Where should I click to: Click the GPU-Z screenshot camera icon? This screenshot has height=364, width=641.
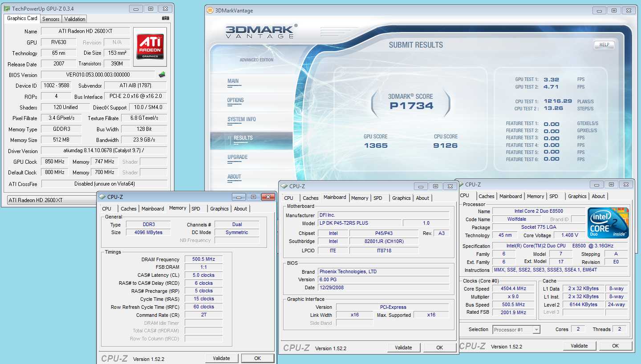[166, 18]
